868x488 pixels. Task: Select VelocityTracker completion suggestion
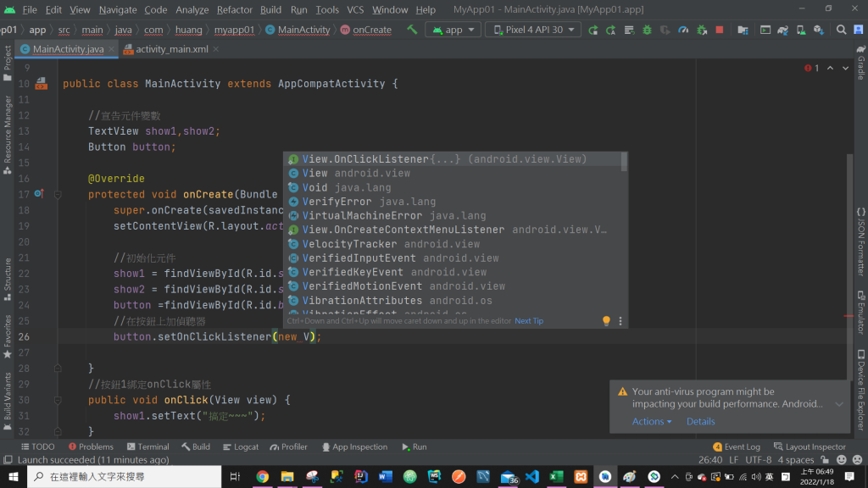click(x=453, y=244)
